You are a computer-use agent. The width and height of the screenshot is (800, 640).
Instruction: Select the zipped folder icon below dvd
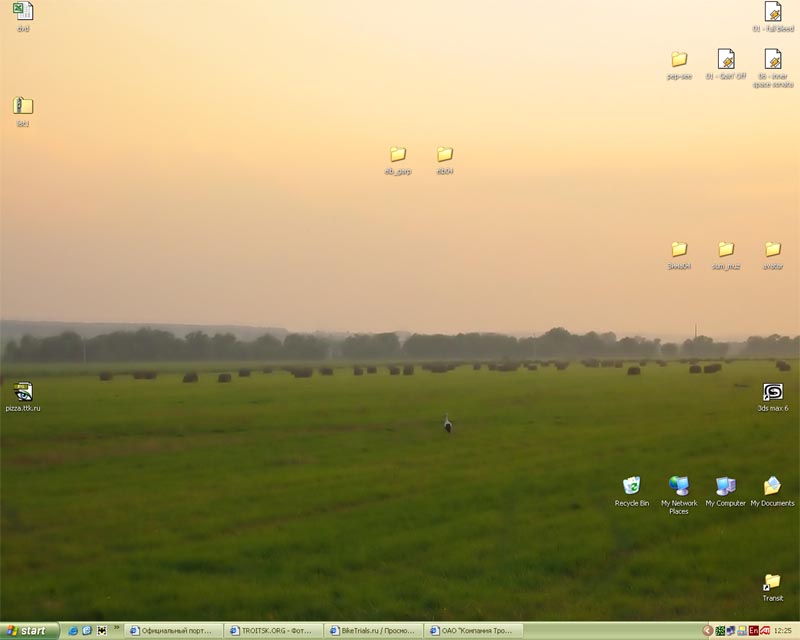pyautogui.click(x=23, y=107)
